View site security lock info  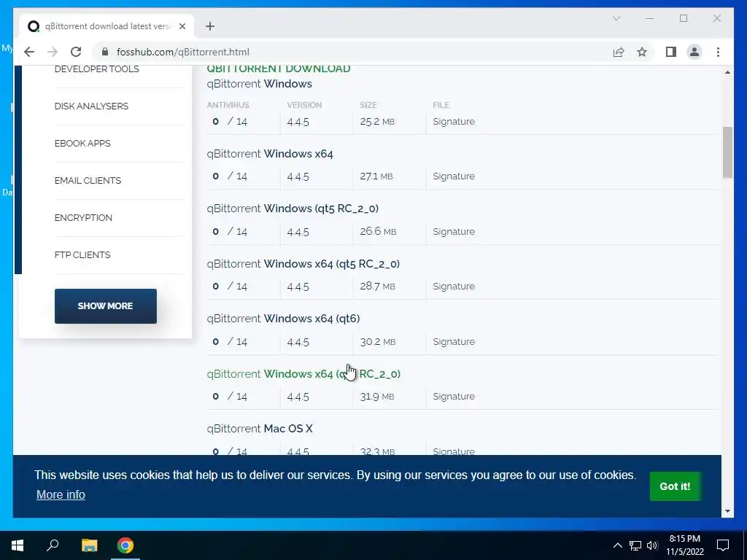pos(105,52)
